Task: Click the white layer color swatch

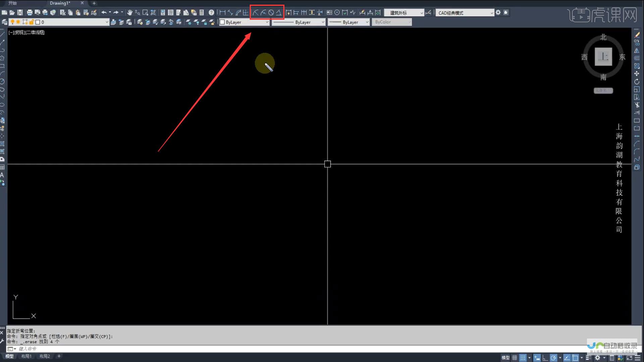Action: pyautogui.click(x=38, y=22)
